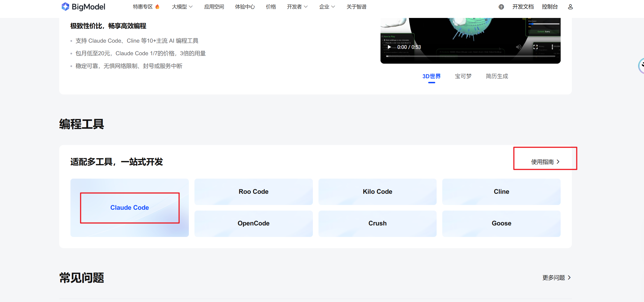
Task: Switch to the 简历生成 demo tab
Action: 497,76
